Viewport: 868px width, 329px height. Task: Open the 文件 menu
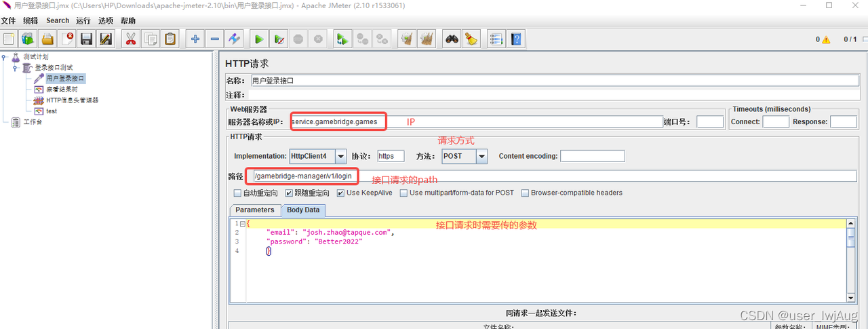(9, 20)
